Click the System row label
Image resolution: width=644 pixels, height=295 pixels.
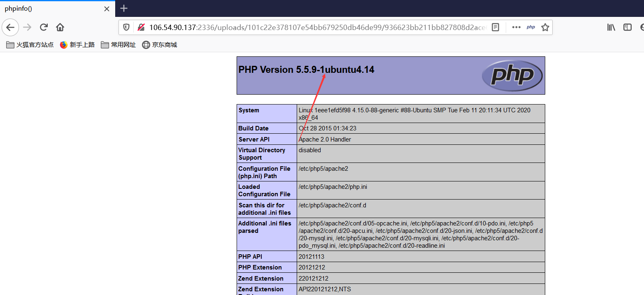tap(249, 110)
